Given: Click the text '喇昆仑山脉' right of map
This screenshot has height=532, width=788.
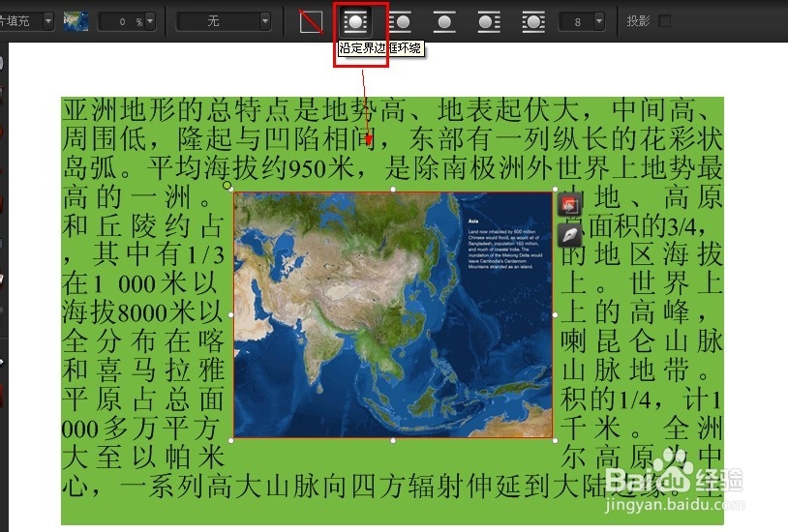Looking at the screenshot, I should click(x=642, y=341).
